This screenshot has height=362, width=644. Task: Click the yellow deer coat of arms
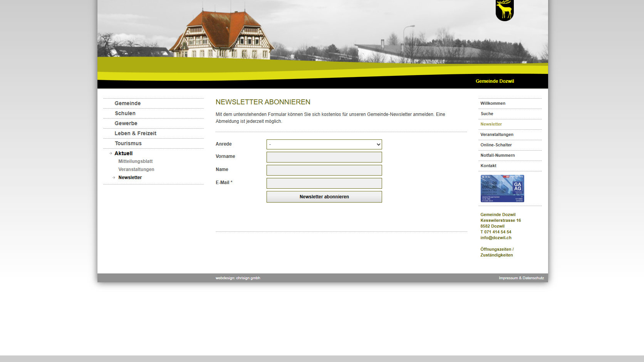(x=505, y=10)
